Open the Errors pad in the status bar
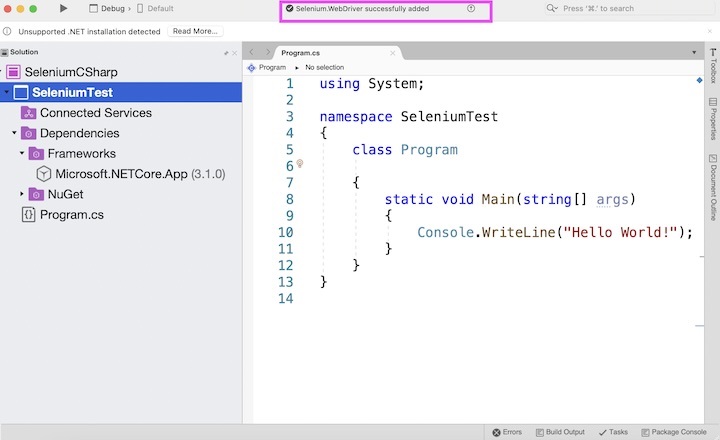 507,432
